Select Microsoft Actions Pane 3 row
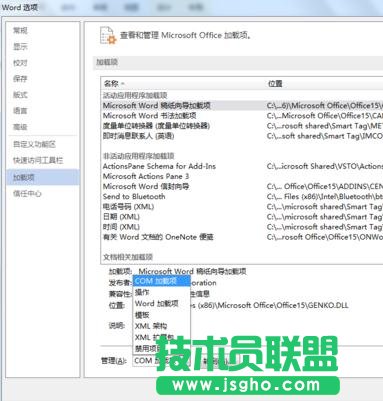 (242, 176)
